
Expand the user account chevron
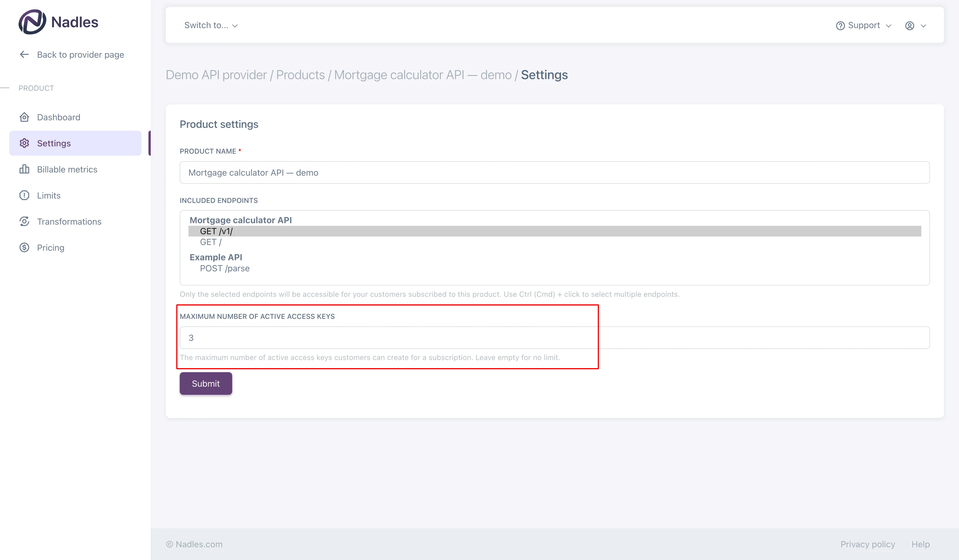coord(923,26)
